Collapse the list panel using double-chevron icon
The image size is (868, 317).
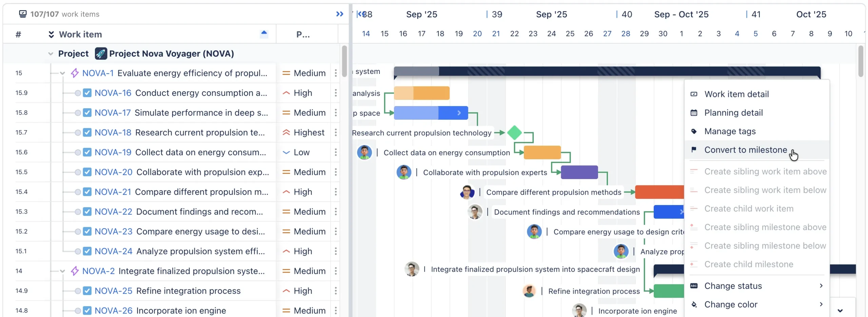click(x=339, y=14)
